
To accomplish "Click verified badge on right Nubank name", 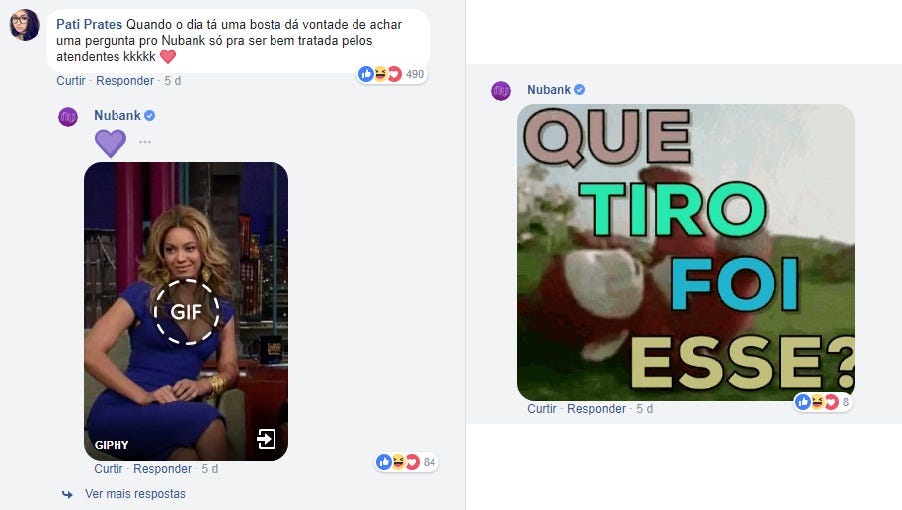I will [x=580, y=90].
